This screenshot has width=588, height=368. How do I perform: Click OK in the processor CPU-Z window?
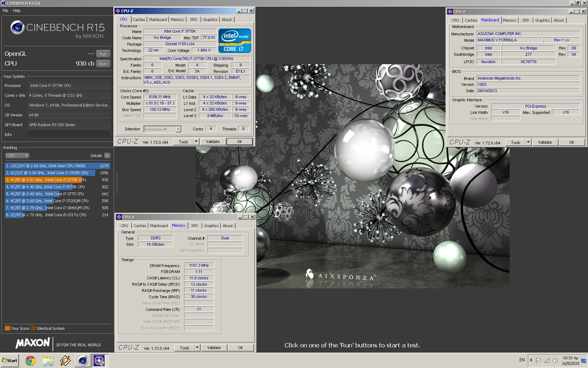(239, 142)
